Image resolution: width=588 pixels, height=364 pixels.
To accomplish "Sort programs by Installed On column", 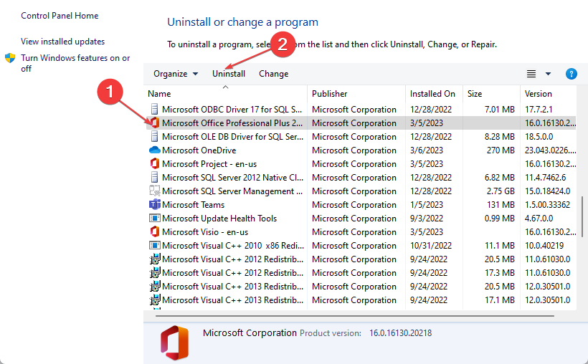I will (432, 94).
